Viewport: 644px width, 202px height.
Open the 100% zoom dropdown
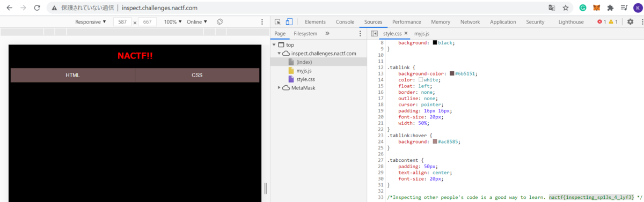tap(173, 22)
